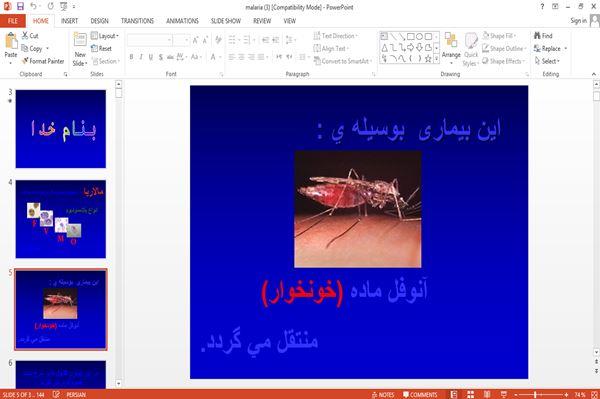Select slide 3 thumbnail
600x399 pixels.
click(x=61, y=129)
